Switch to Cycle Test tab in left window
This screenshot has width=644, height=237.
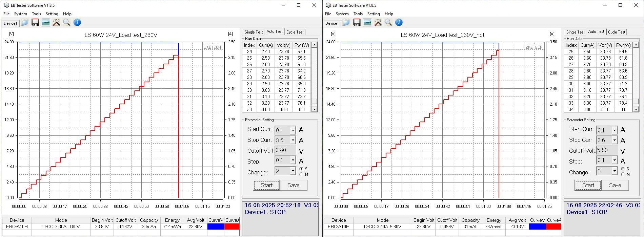point(295,32)
